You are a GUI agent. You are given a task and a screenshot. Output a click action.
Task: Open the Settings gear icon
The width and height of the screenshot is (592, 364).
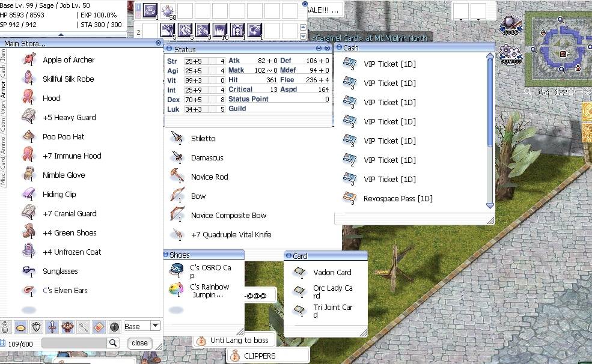(x=510, y=54)
